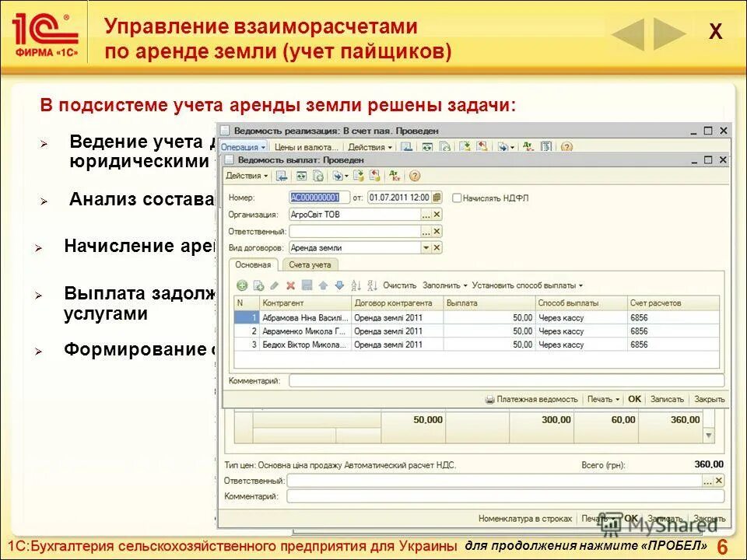Move the selected row down
Image resolution: width=747 pixels, height=560 pixels.
338,285
